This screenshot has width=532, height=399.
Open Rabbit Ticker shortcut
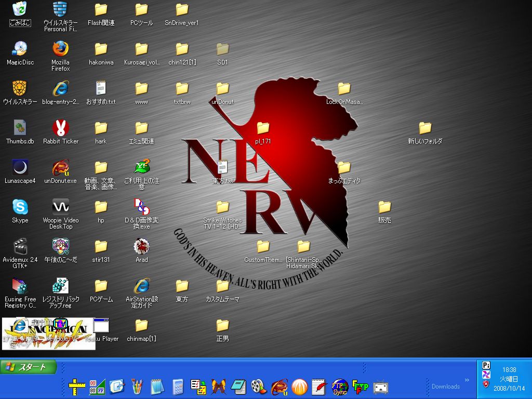tap(61, 128)
